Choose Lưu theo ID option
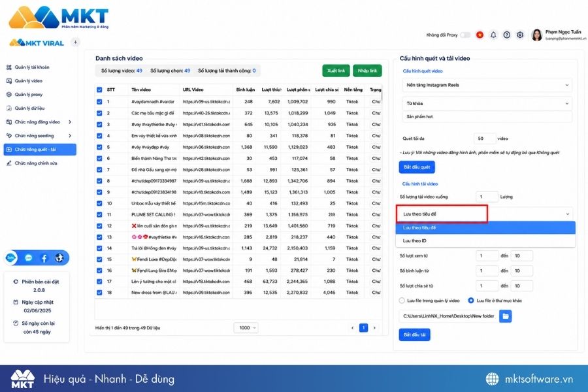The image size is (588, 392). click(x=485, y=241)
